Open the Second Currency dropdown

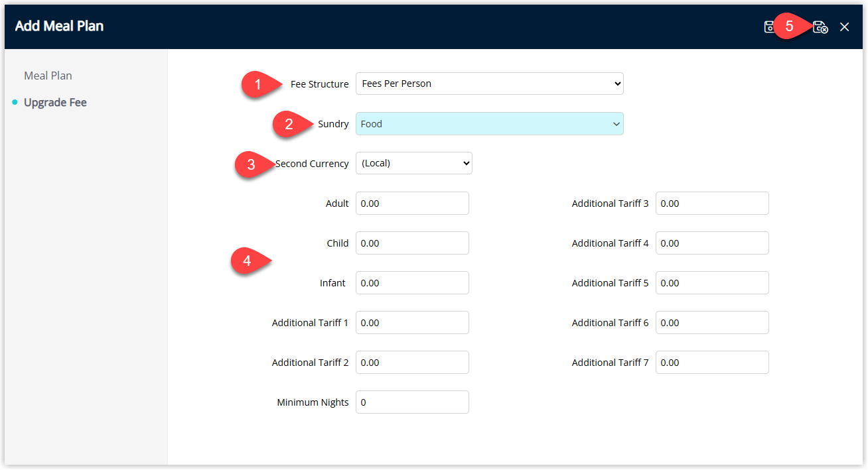pyautogui.click(x=414, y=163)
